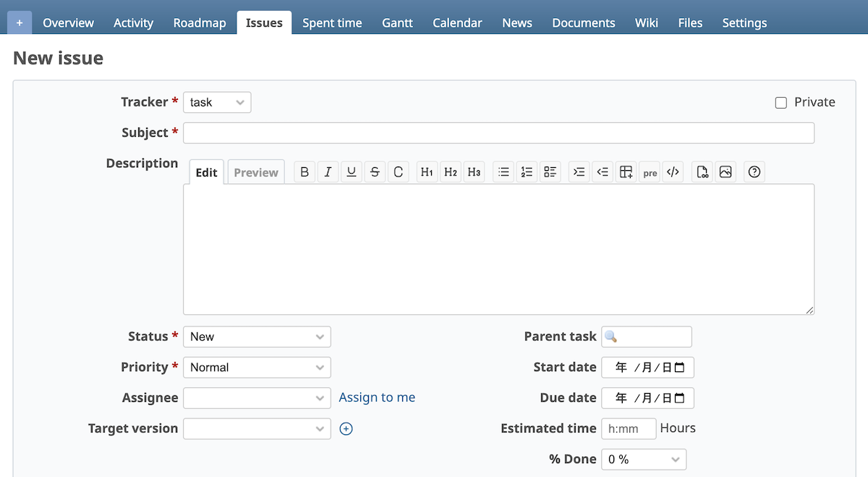Click the Assign to me link
868x477 pixels.
376,397
